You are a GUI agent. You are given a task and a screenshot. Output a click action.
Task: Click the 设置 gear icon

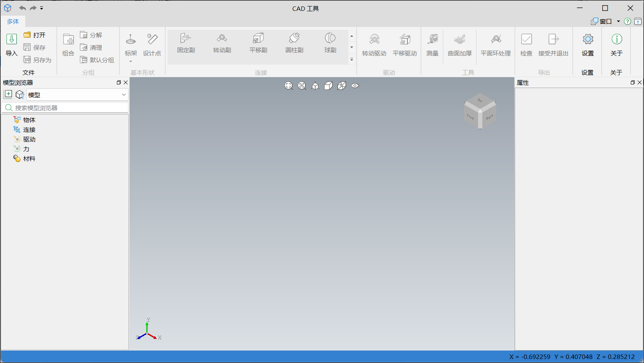(587, 39)
